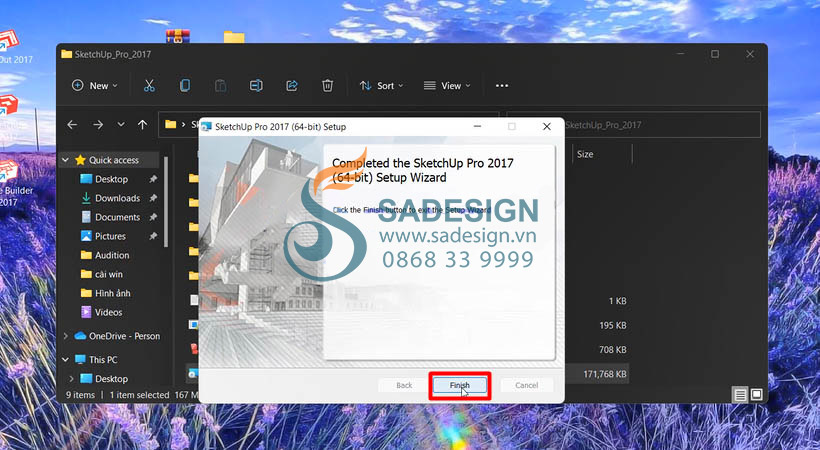Unpin Downloads using its pin icon
Screen dimensions: 820x450
pyautogui.click(x=153, y=198)
